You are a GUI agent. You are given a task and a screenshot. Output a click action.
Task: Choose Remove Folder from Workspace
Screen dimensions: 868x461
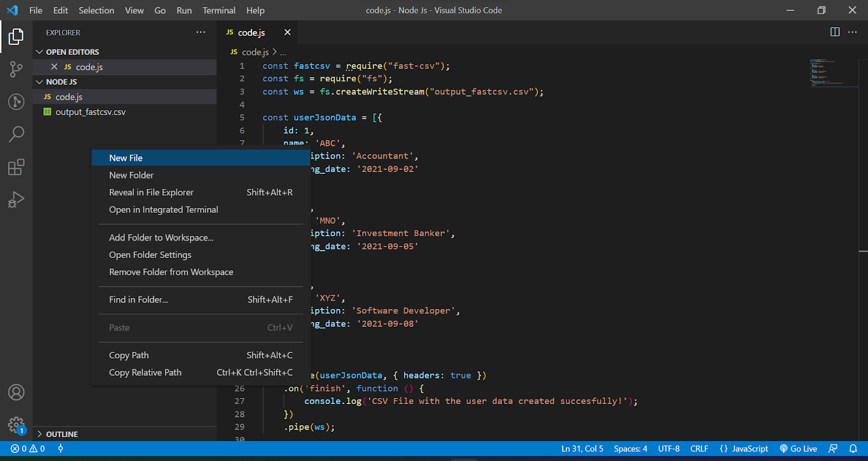coord(201,272)
